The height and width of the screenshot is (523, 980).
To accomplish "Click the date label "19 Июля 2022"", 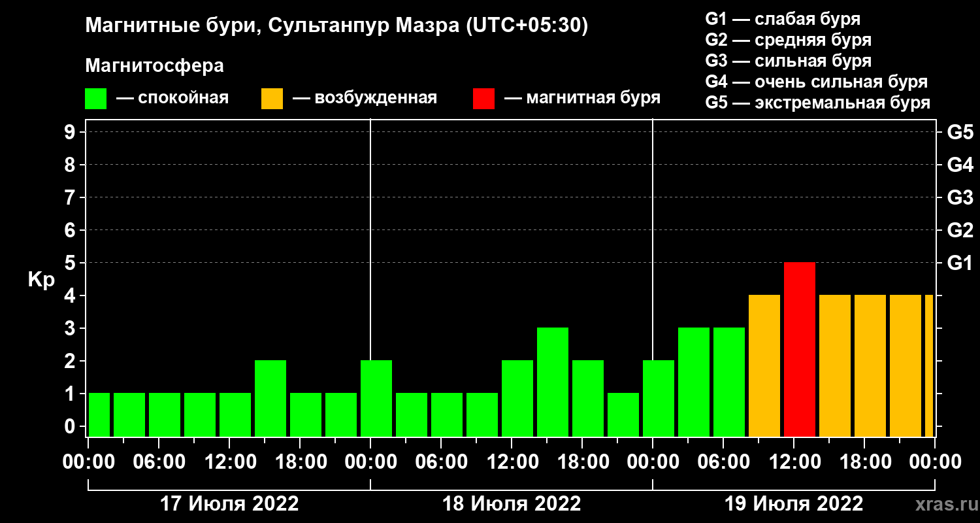I will (x=794, y=504).
